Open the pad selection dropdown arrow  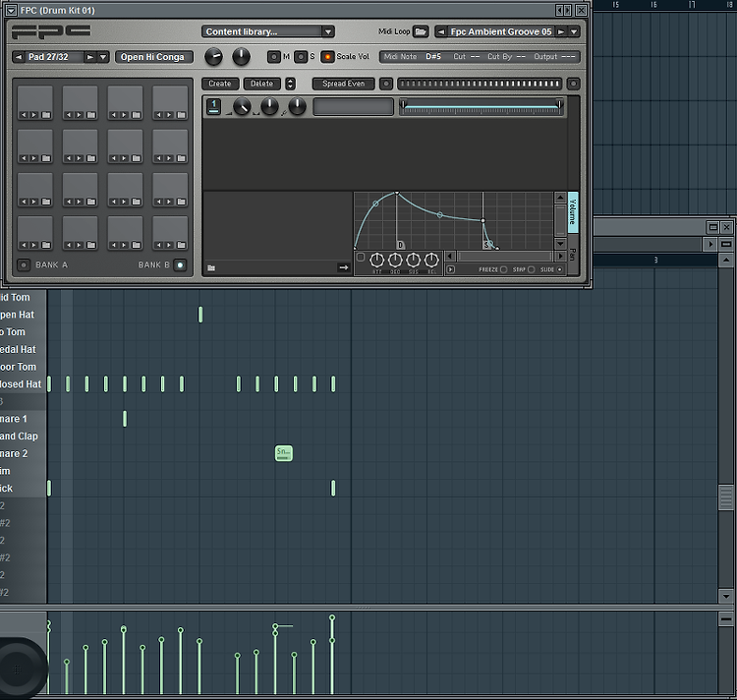[x=103, y=57]
